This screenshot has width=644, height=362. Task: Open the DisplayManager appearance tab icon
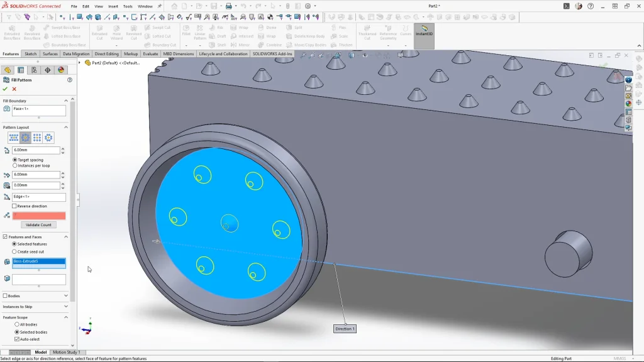coord(61,70)
